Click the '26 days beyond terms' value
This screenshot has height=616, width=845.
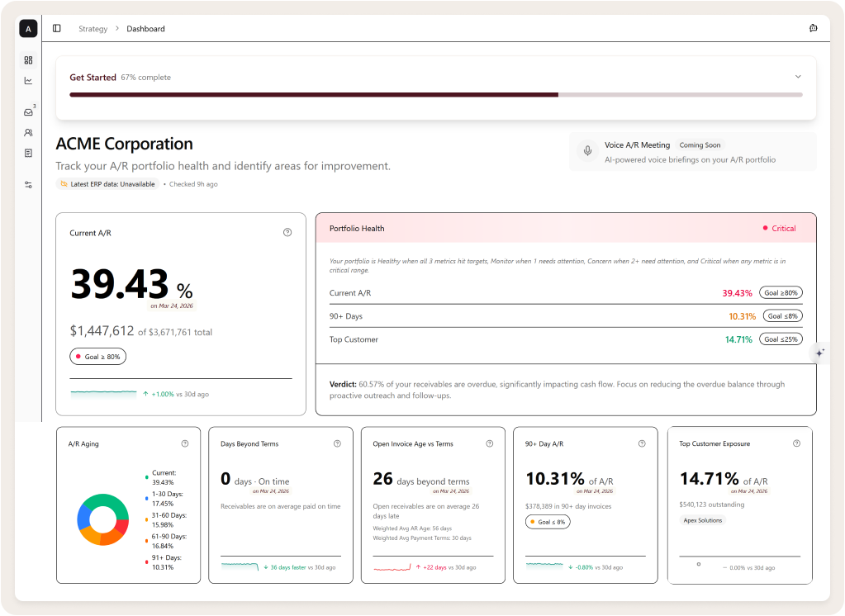point(421,479)
